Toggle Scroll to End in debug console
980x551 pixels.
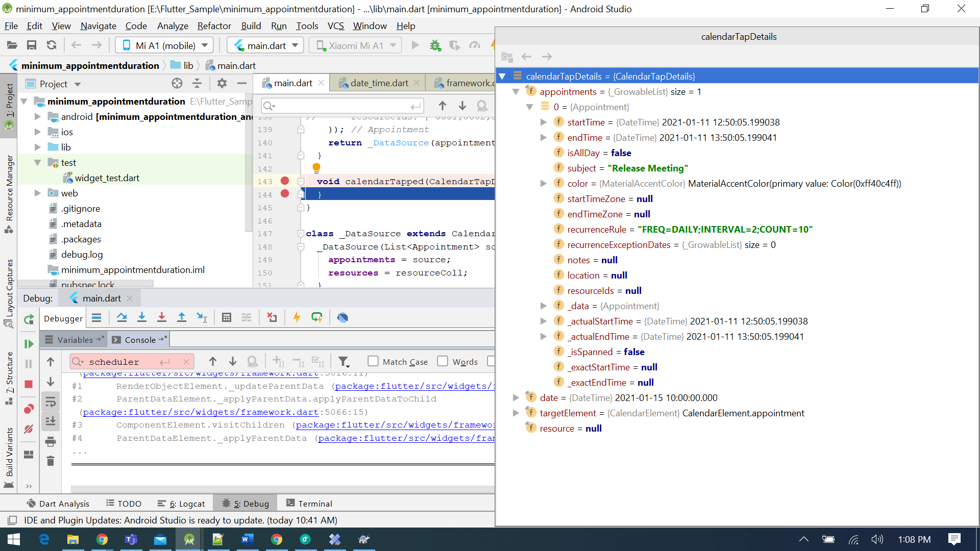50,421
